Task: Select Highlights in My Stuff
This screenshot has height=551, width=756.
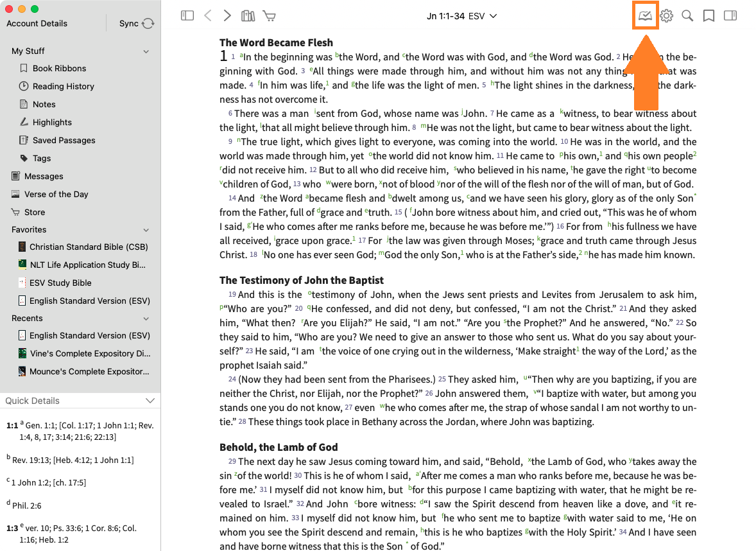Action: click(52, 122)
